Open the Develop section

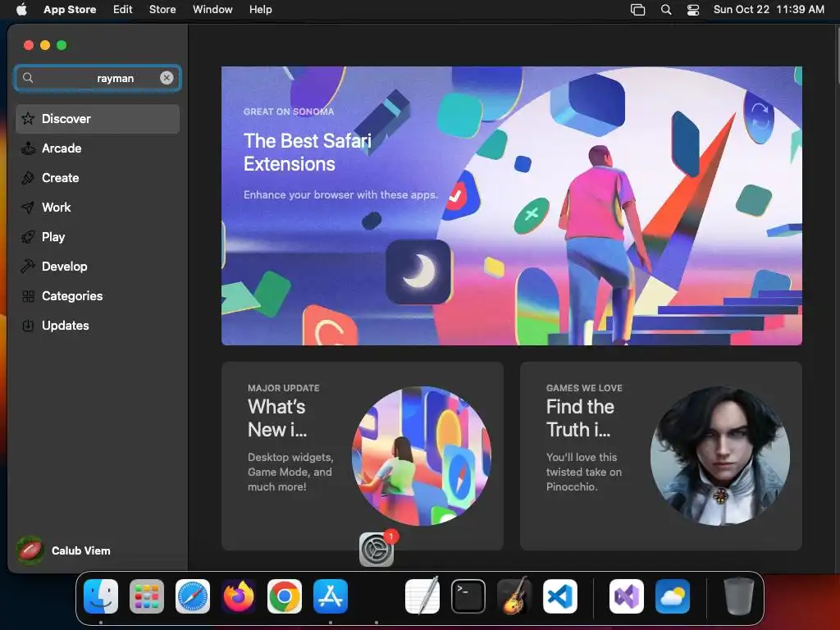tap(98, 267)
